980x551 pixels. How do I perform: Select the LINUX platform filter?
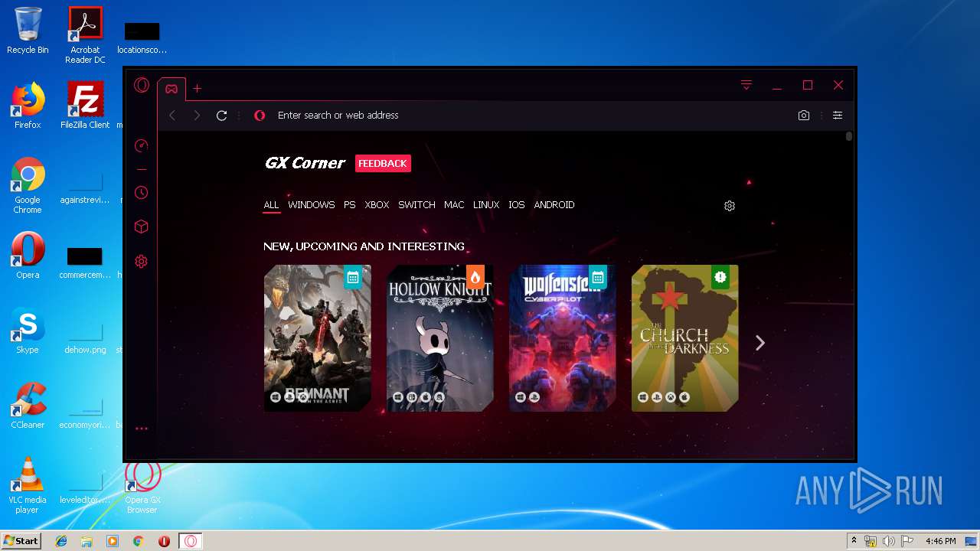point(486,205)
